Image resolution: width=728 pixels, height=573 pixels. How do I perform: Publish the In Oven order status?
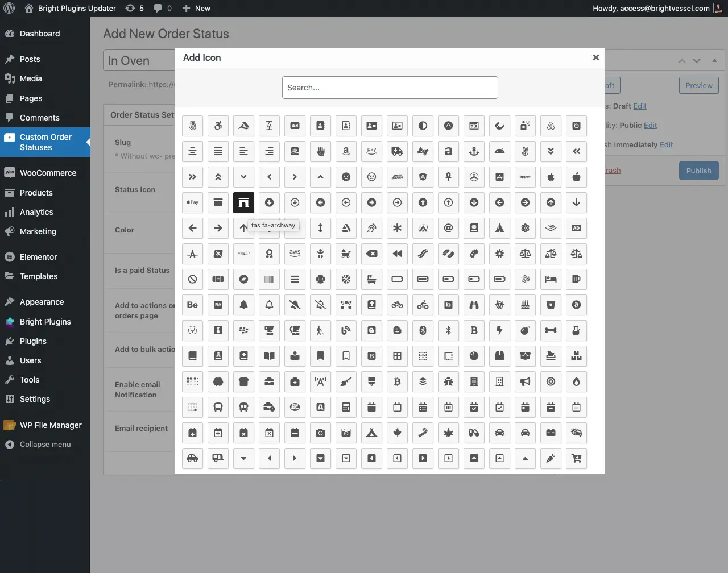pos(698,170)
